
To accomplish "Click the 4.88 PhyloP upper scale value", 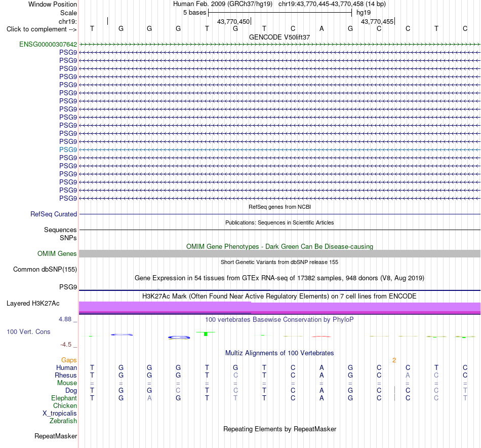I will tap(65, 319).
